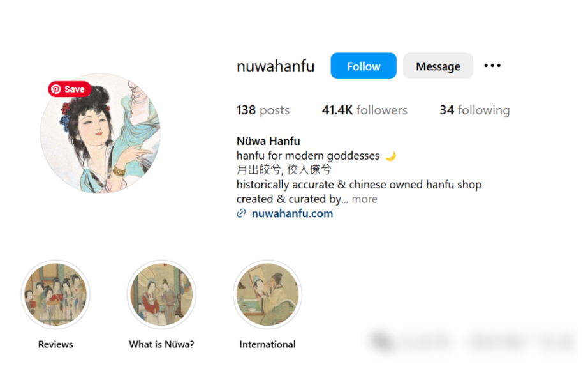The width and height of the screenshot is (588, 378).
Task: Click the link chain icon
Action: pos(241,214)
